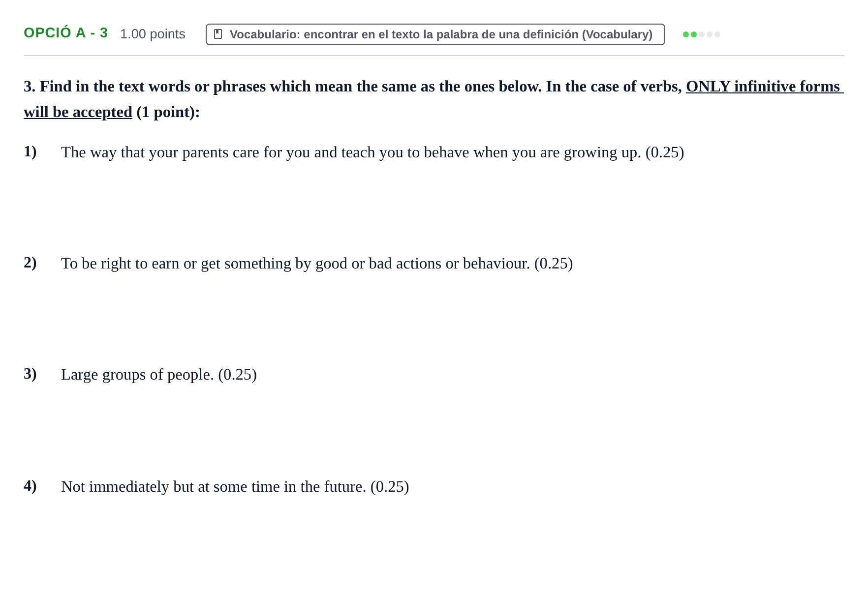Click the 'Large groups of people' definition
Viewport: 868px width, 593px height.
159,375
